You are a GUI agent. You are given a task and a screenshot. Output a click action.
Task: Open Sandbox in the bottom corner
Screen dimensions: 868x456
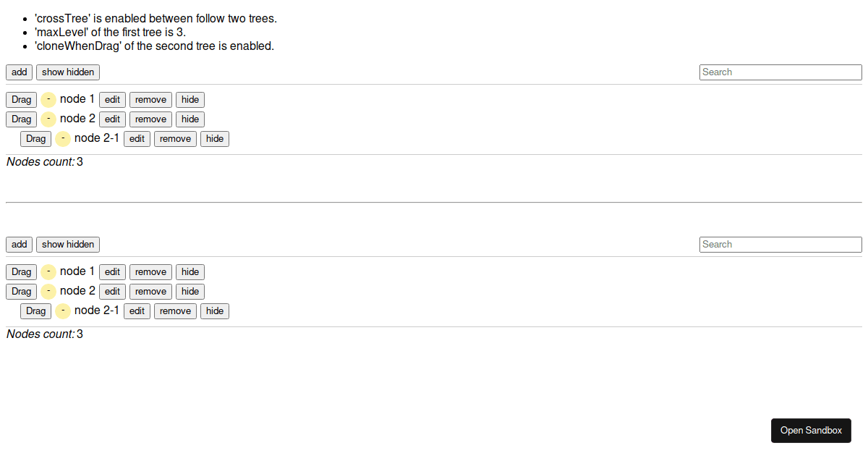coord(811,431)
